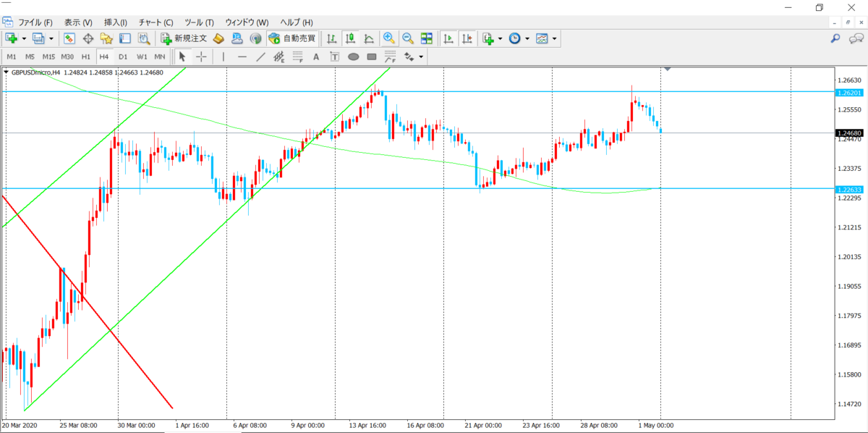Expand the new chart dropdown arrow
The width and height of the screenshot is (868, 433).
click(x=24, y=38)
